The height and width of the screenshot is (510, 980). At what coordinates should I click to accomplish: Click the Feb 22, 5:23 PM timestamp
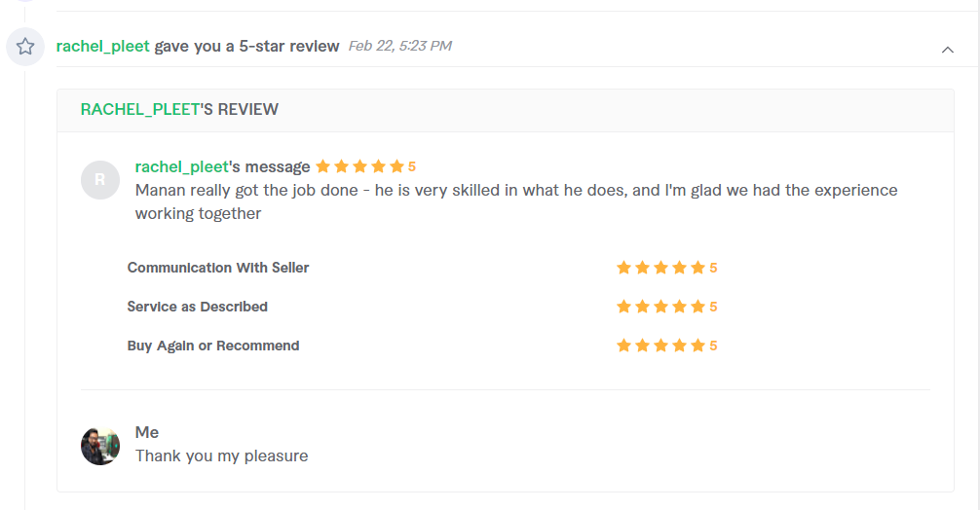tap(400, 46)
